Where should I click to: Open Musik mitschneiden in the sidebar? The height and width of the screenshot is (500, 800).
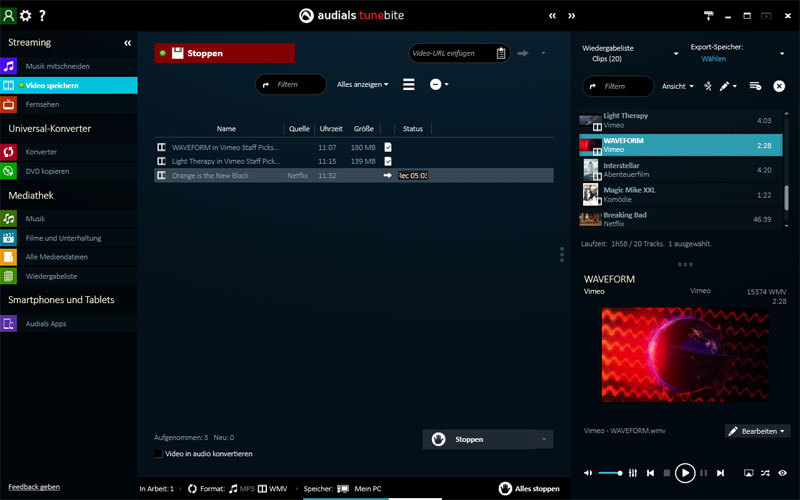point(57,66)
